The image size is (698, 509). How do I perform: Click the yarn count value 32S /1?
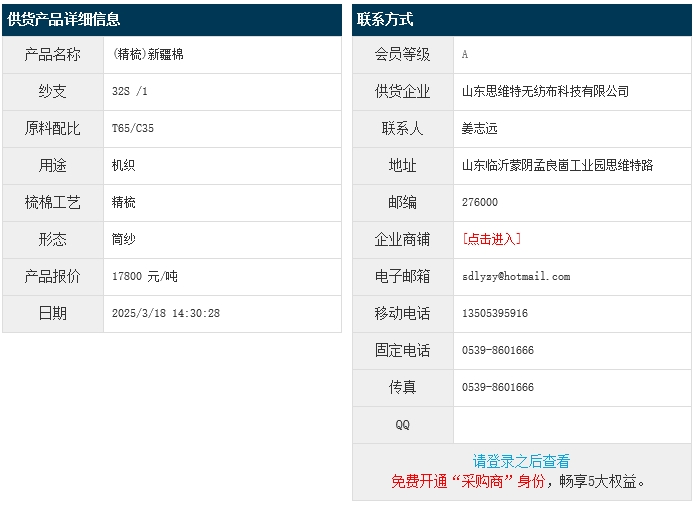(x=130, y=91)
